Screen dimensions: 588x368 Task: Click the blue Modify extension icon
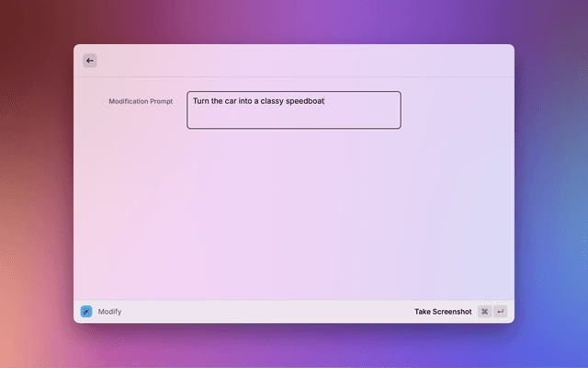86,312
